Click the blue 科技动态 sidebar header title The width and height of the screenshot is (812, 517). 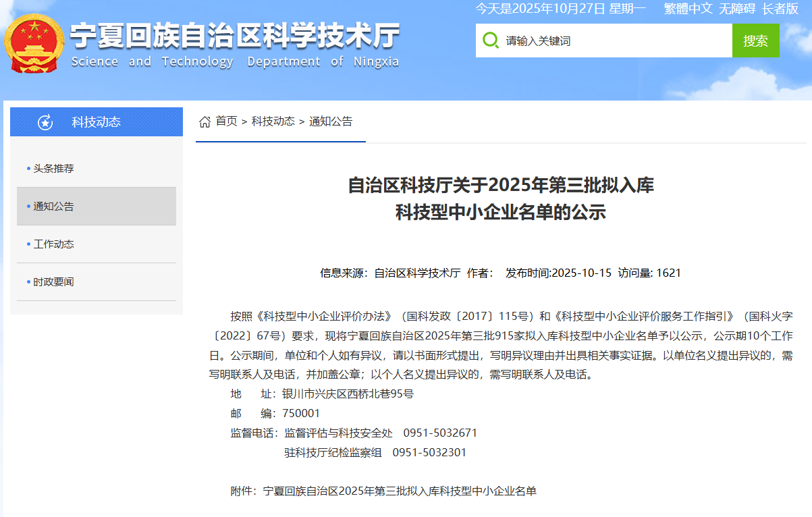click(96, 122)
